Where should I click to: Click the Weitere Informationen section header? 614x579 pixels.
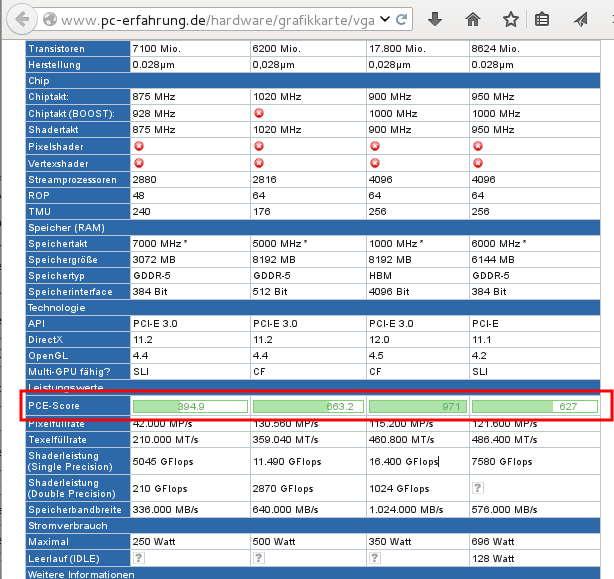[313, 574]
